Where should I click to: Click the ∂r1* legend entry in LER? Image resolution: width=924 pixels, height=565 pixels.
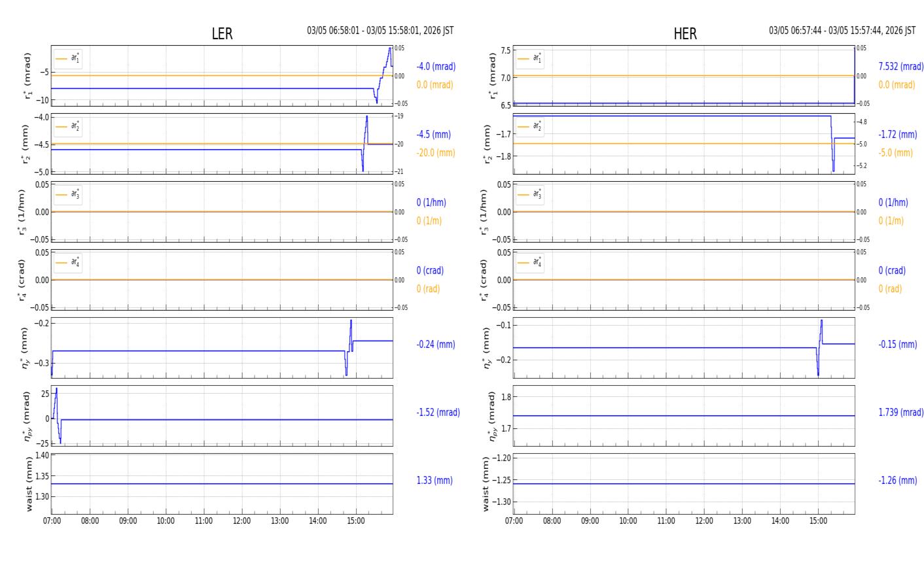[68, 59]
